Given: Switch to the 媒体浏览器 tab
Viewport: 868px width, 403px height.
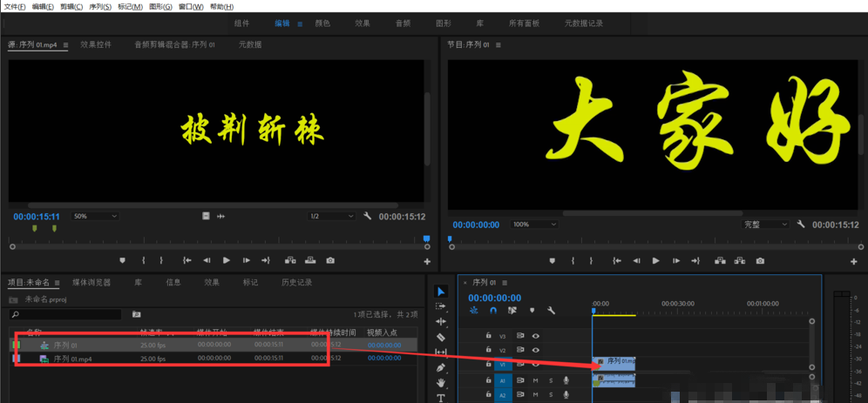Looking at the screenshot, I should pos(92,282).
